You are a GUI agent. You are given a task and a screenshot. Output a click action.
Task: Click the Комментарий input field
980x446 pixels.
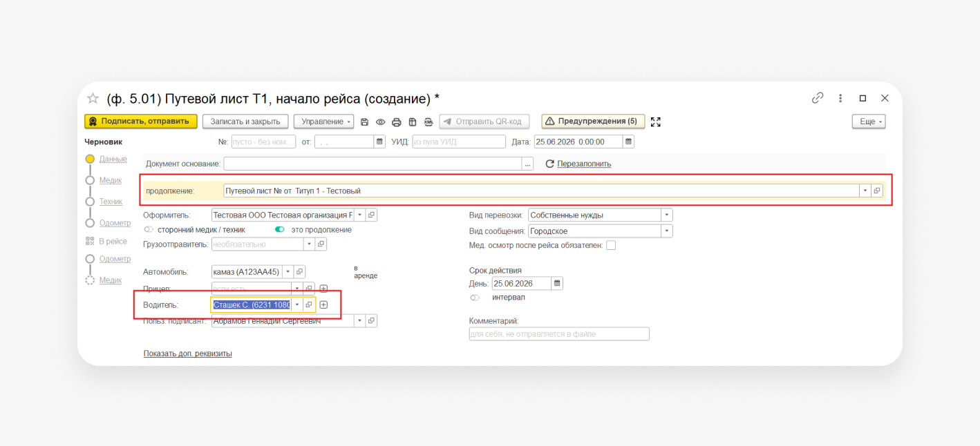[559, 334]
